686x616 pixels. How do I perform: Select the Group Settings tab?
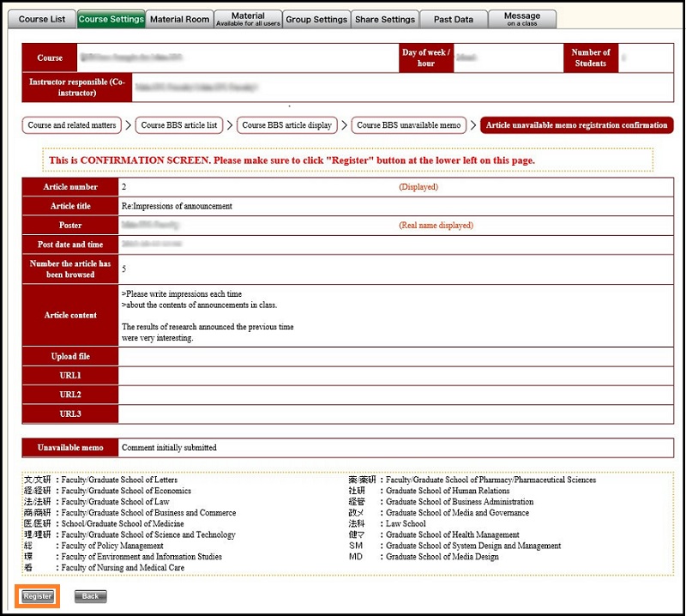(316, 19)
